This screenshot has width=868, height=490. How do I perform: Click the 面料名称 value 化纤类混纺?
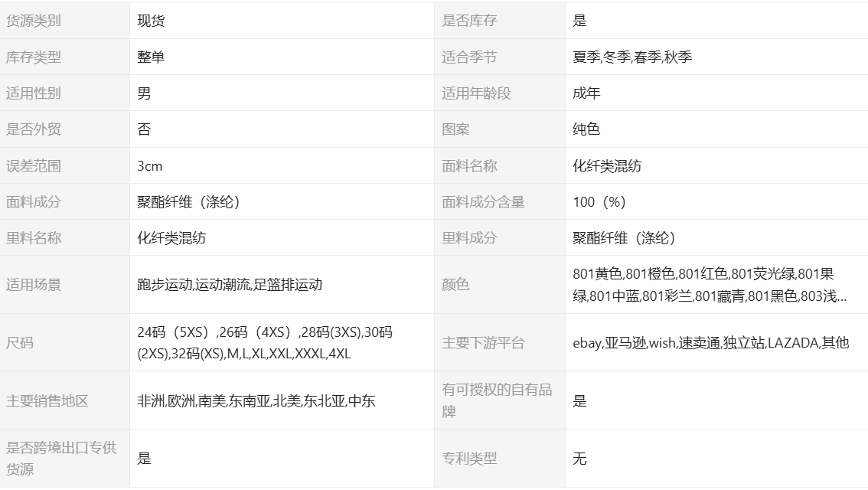(x=607, y=166)
